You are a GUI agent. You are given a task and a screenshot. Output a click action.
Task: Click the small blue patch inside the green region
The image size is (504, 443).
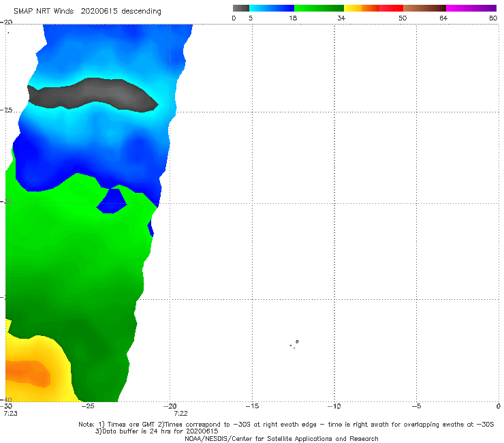click(x=112, y=201)
